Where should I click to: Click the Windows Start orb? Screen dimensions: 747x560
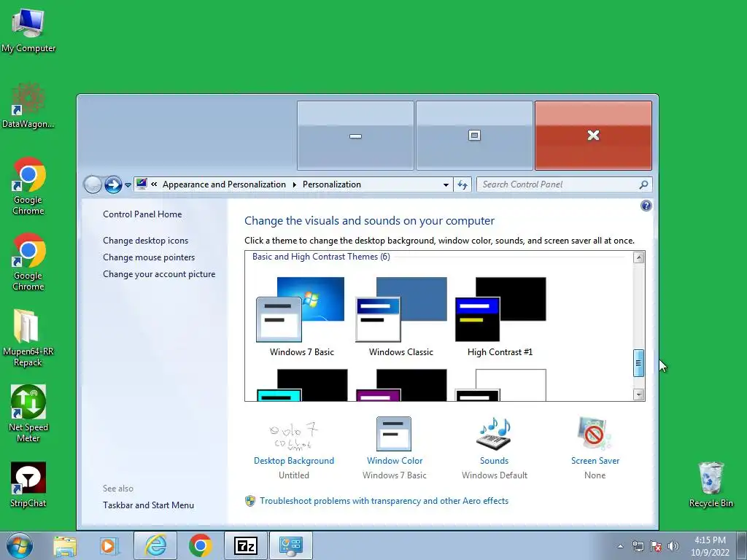pos(20,545)
